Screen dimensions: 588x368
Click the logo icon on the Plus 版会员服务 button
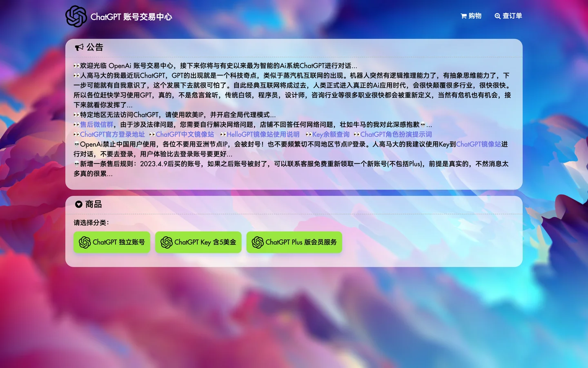coord(258,242)
